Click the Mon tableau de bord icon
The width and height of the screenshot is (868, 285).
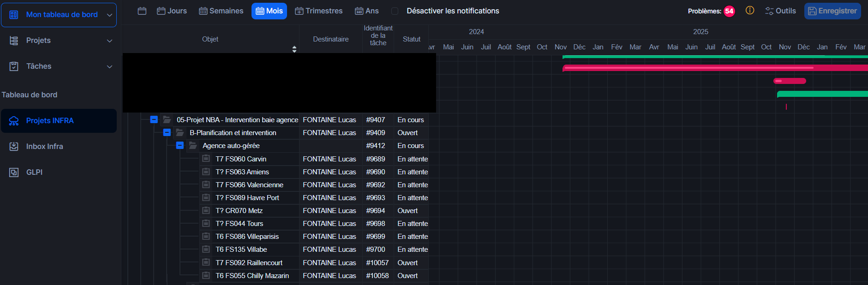pos(14,15)
